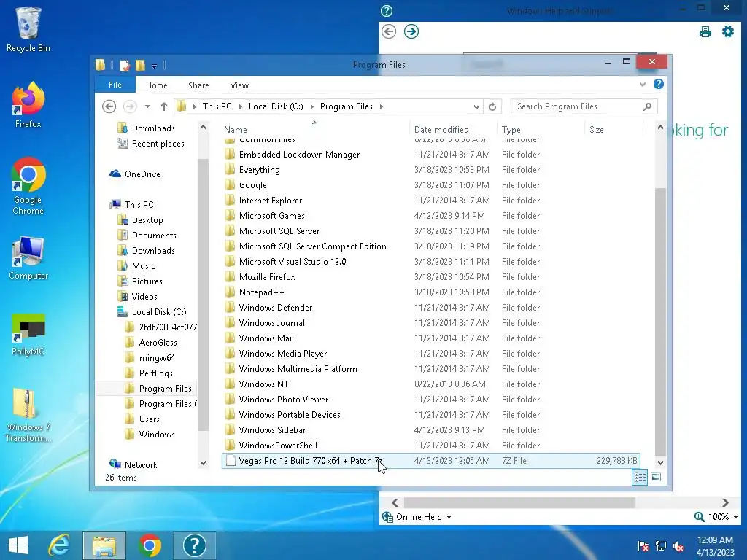
Task: Sort by the Type column header
Action: coord(541,130)
